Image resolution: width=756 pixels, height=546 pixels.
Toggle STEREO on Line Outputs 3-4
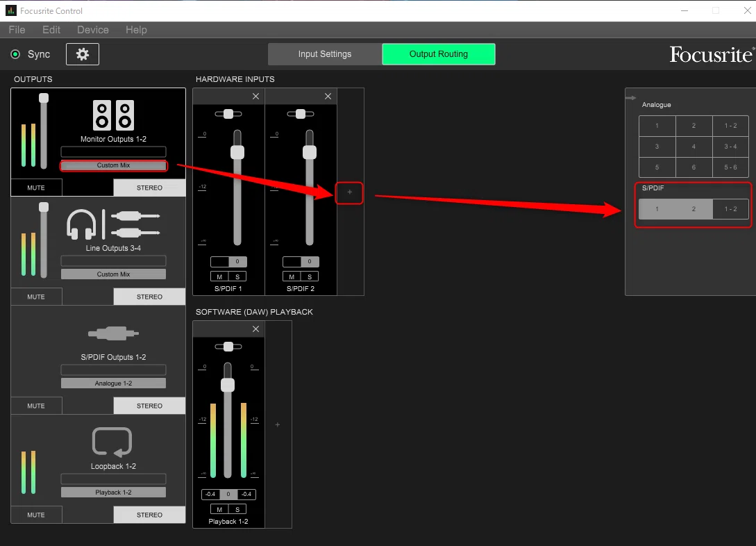149,297
